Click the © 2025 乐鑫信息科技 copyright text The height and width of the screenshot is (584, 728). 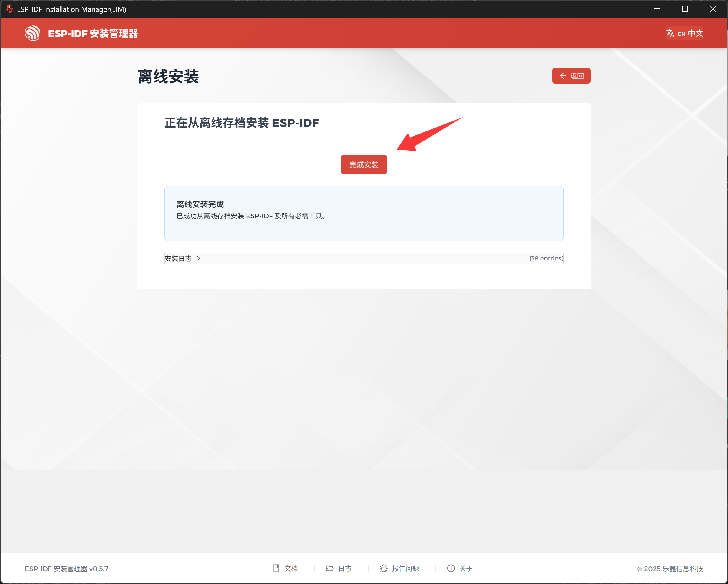[x=670, y=569]
